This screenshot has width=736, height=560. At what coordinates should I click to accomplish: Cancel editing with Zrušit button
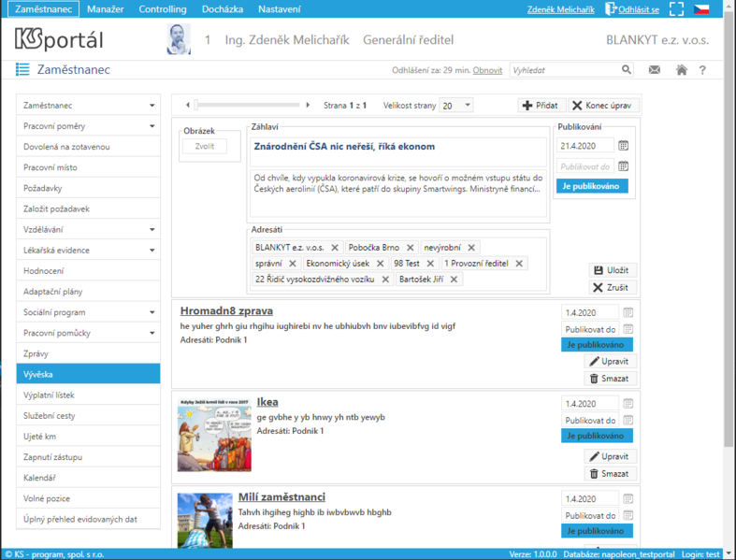[x=613, y=287]
